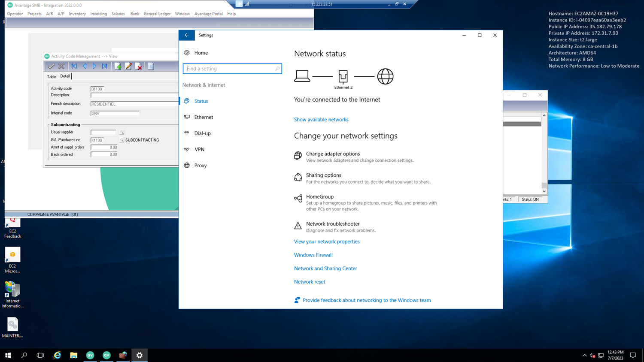The width and height of the screenshot is (644, 362).
Task: Open Internet Information Services desktop shortcut
Action: coord(12,295)
